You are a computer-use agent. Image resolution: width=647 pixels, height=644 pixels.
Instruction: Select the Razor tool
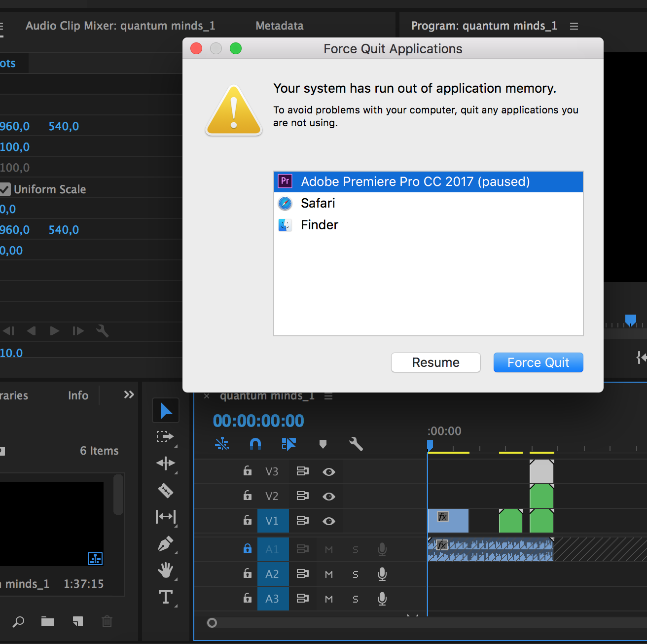tap(165, 490)
